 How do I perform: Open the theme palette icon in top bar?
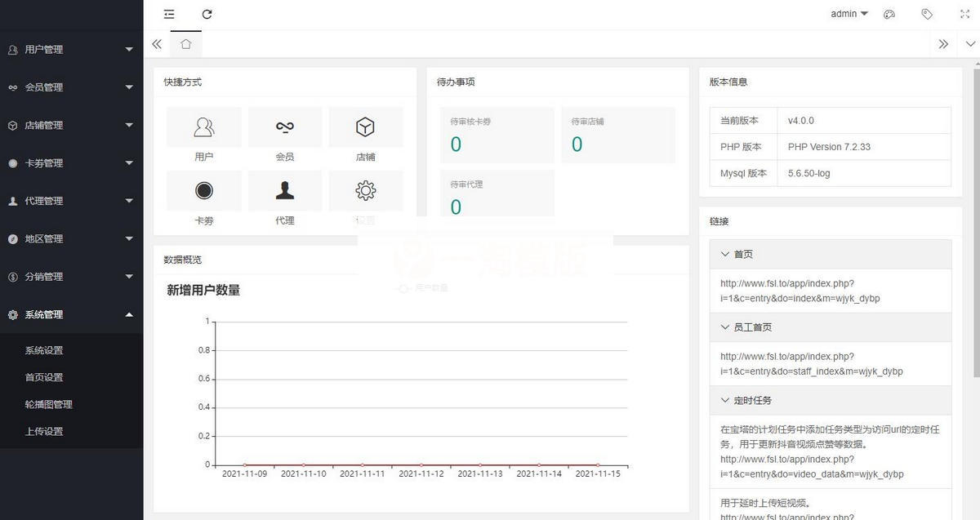(x=889, y=14)
